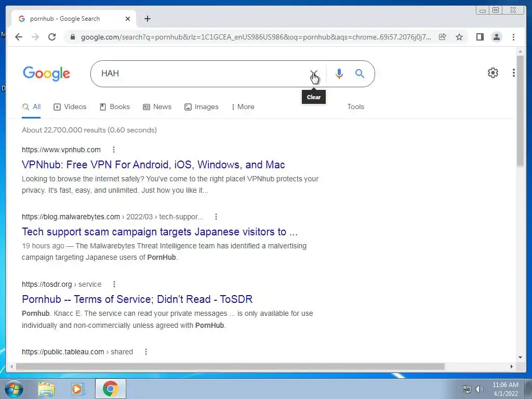This screenshot has width=532, height=399.
Task: Select the pornhub - Google Search tab
Action: pyautogui.click(x=74, y=19)
